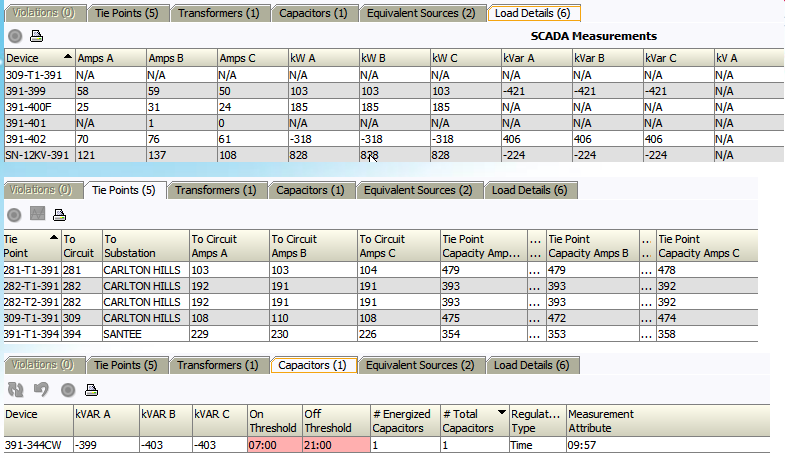Screen dimensions: 785x458
Task: Select tie point row 281-T1-391
Action: pos(380,270)
